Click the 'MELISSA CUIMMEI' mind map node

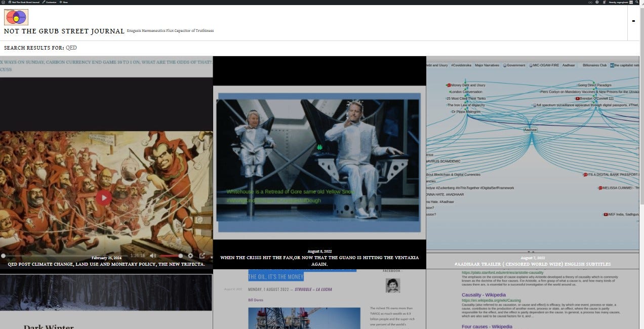pos(619,188)
